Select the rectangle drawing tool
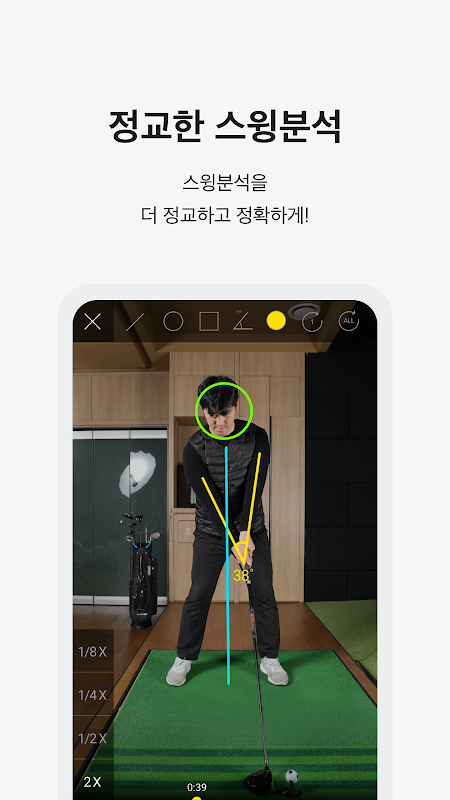The height and width of the screenshot is (800, 450). pyautogui.click(x=209, y=322)
